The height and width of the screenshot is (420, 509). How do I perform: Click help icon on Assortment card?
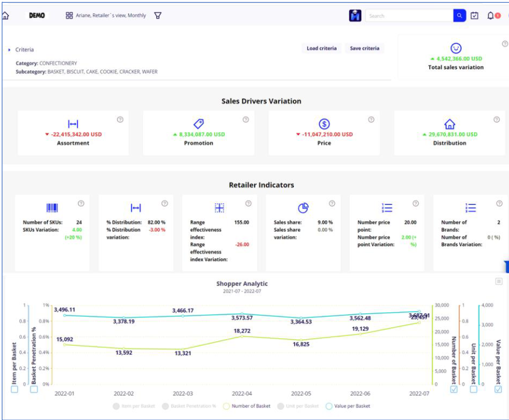(120, 120)
